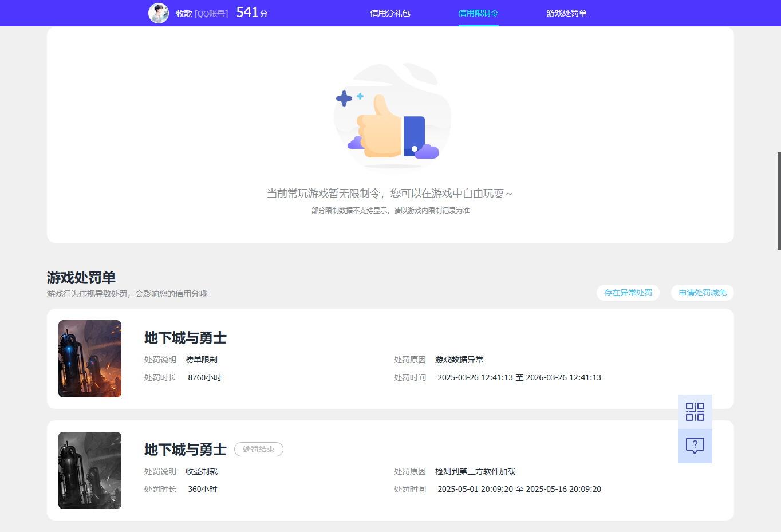This screenshot has height=532, width=781.
Task: Click the 游戏处罚单 section heading
Action: [x=81, y=278]
